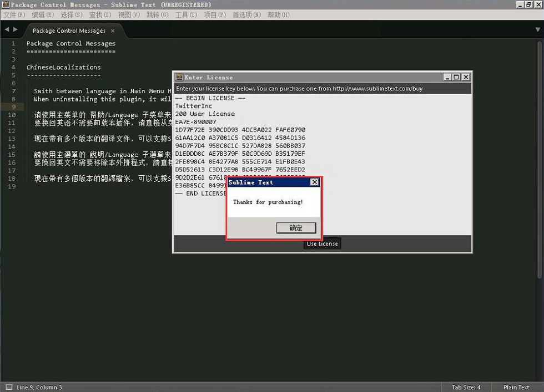Close the Enter License window
The height and width of the screenshot is (392, 544).
(466, 77)
